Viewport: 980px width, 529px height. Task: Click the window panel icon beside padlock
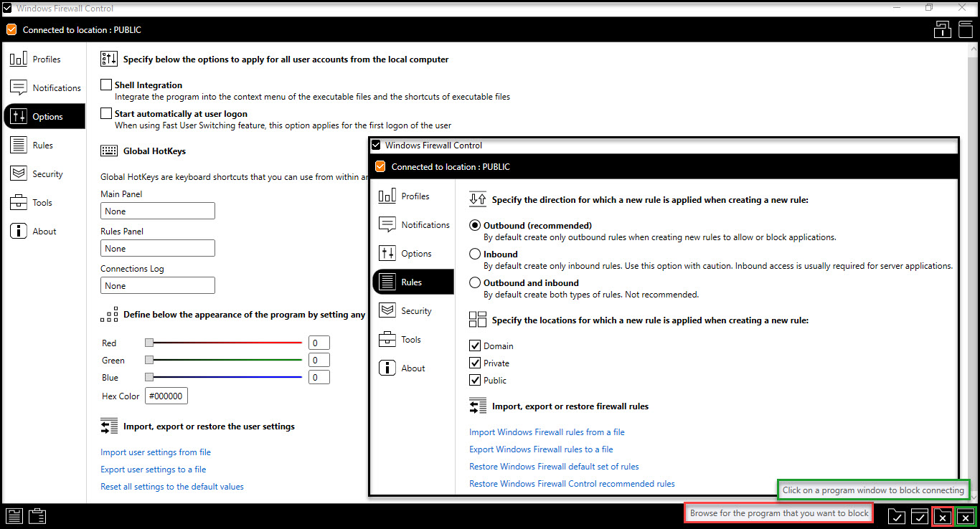tap(965, 29)
